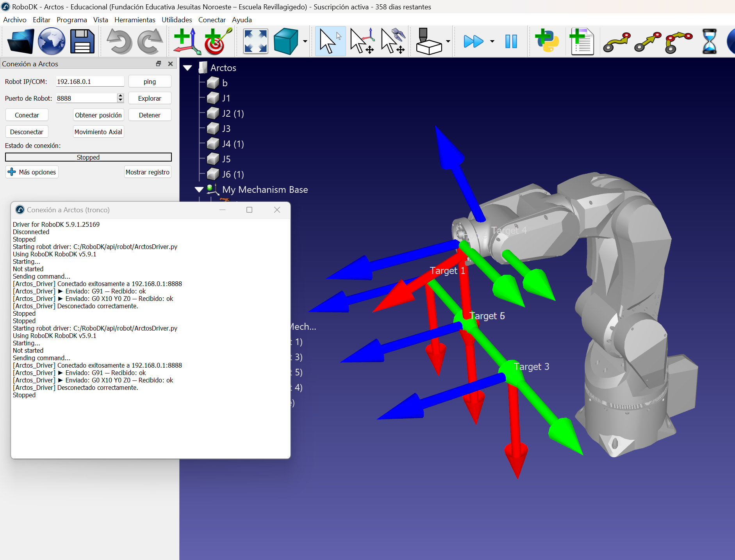Click the Fit all view icon
This screenshot has height=560, width=735.
coord(255,41)
